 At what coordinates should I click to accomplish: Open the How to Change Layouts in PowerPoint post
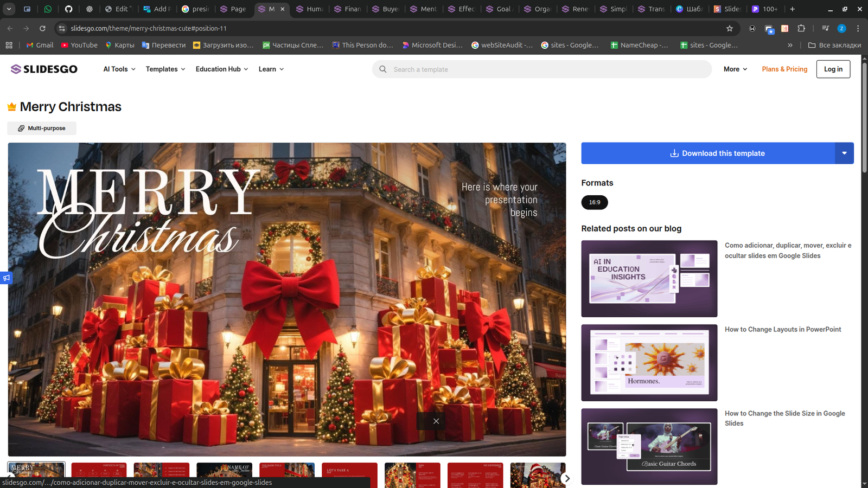[782, 329]
